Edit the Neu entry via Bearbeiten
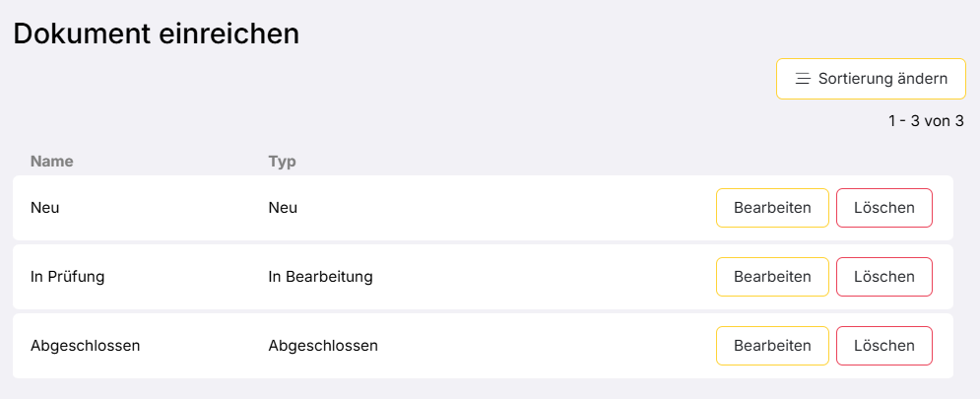 772,208
